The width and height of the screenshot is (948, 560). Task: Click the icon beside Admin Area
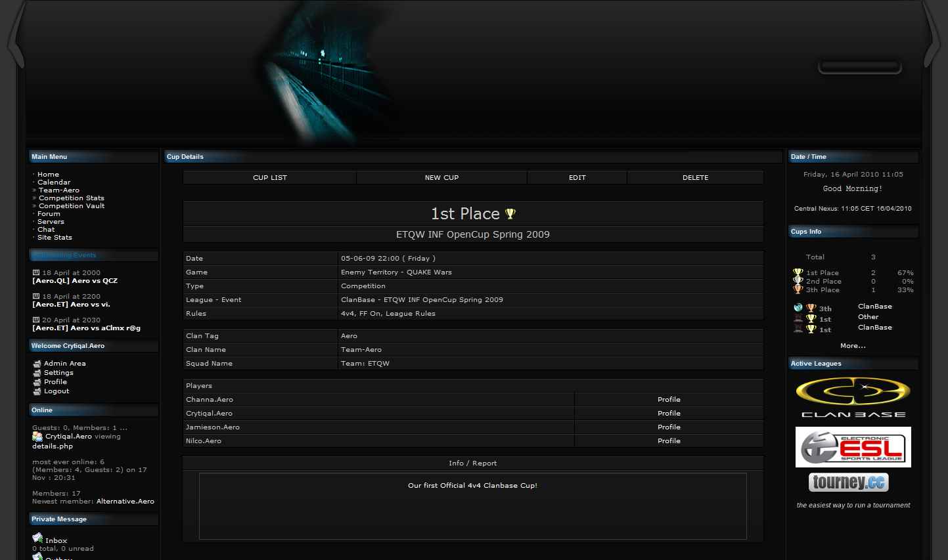click(x=37, y=364)
